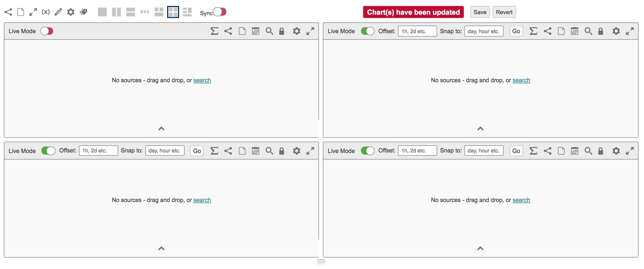Screen dimensions: 644x269
Task: Select the three-dot row layout
Action: 145,12
